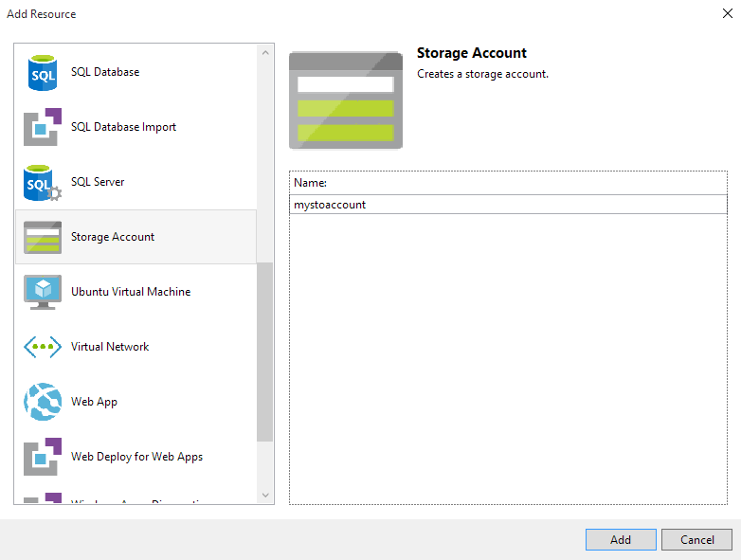The width and height of the screenshot is (741, 560).
Task: Click the SQL Database Import icon
Action: (43, 127)
